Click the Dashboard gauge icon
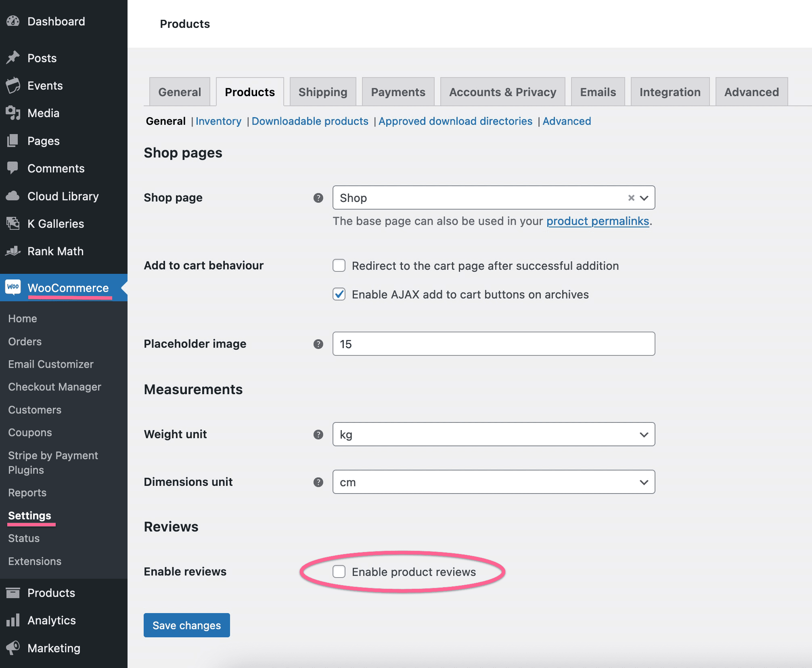The width and height of the screenshot is (812, 668). 13,21
